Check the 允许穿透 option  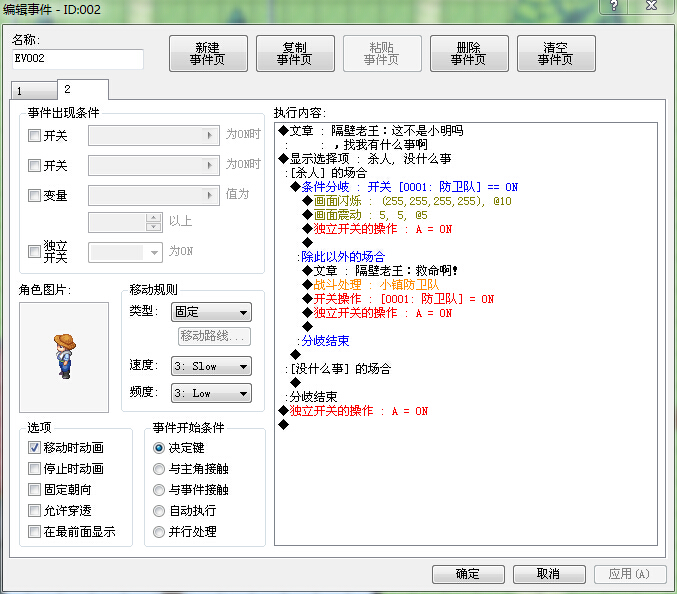pos(34,511)
